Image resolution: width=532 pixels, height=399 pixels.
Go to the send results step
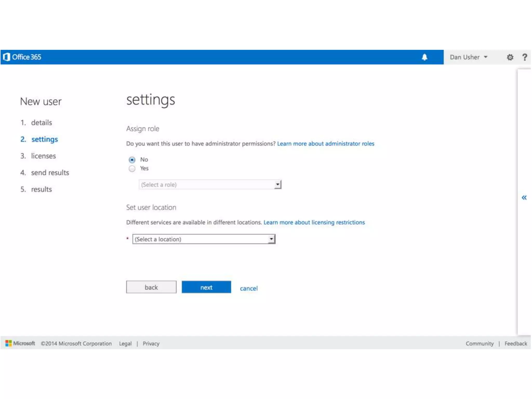tap(50, 173)
